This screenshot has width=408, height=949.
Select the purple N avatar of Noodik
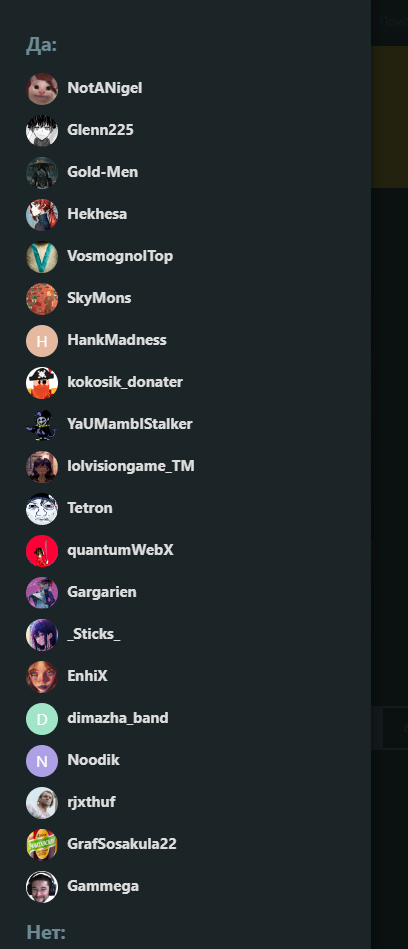(x=42, y=761)
